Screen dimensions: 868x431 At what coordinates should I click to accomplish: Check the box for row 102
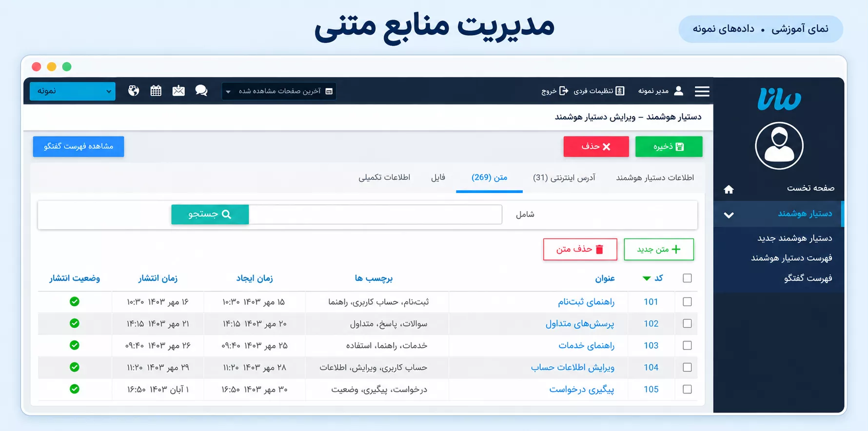tap(687, 323)
